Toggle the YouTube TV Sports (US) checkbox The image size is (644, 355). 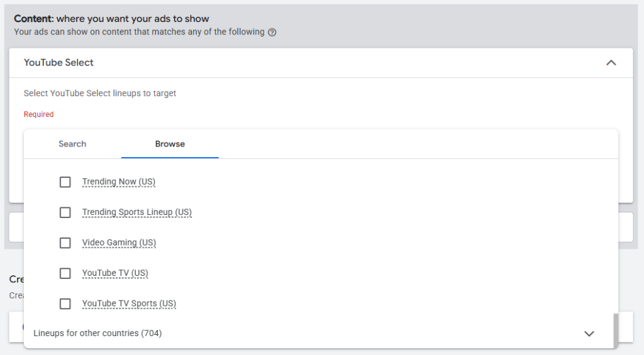click(x=65, y=303)
